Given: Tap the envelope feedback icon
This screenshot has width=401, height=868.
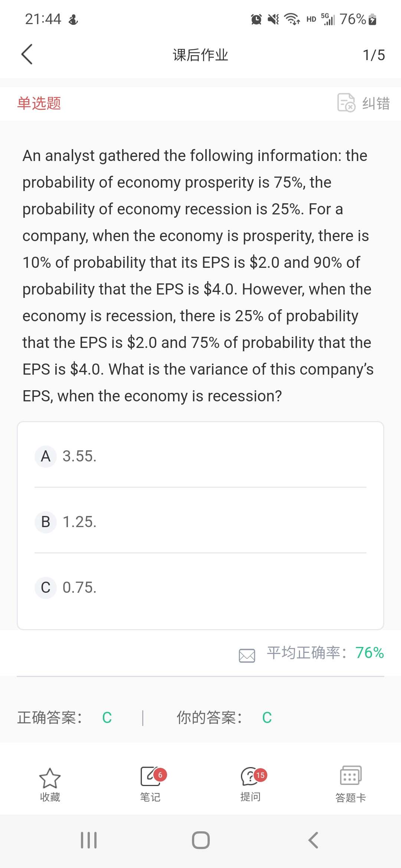Looking at the screenshot, I should (247, 655).
